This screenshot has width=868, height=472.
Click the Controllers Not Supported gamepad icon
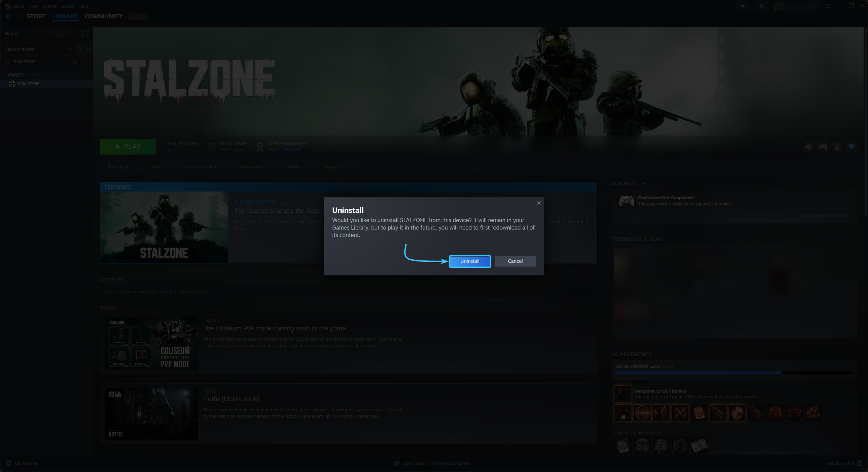[626, 201]
